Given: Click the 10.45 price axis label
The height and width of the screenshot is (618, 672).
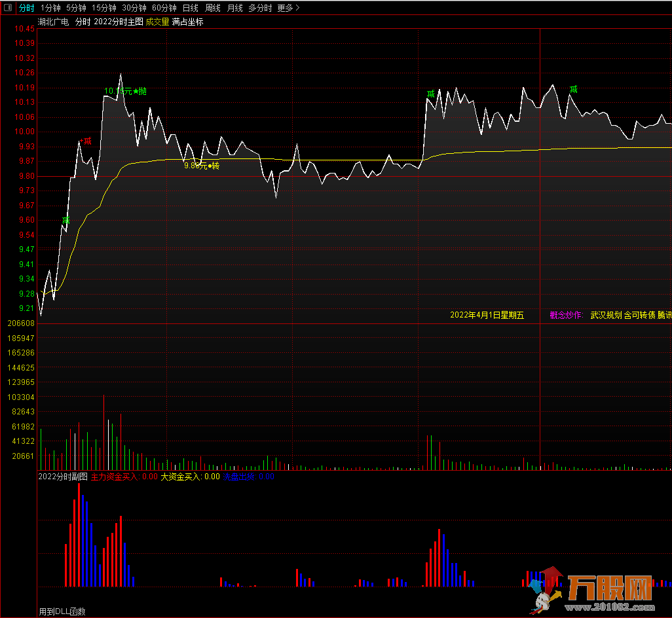Looking at the screenshot, I should tap(24, 29).
